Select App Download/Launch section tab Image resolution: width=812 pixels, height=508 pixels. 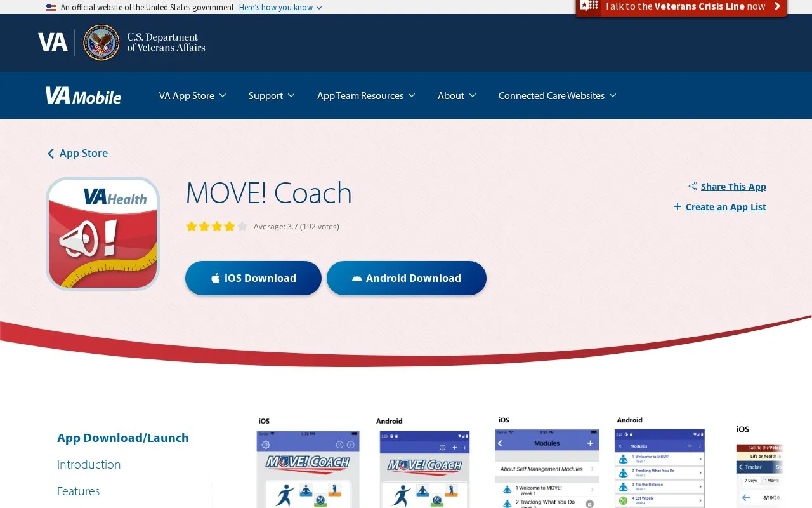point(123,438)
